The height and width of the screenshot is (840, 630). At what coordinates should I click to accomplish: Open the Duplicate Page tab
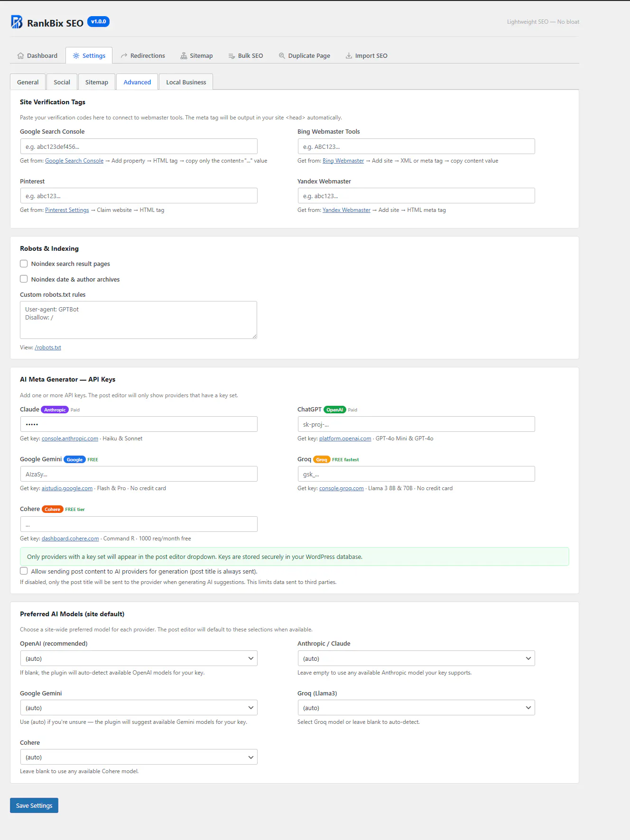tap(304, 55)
